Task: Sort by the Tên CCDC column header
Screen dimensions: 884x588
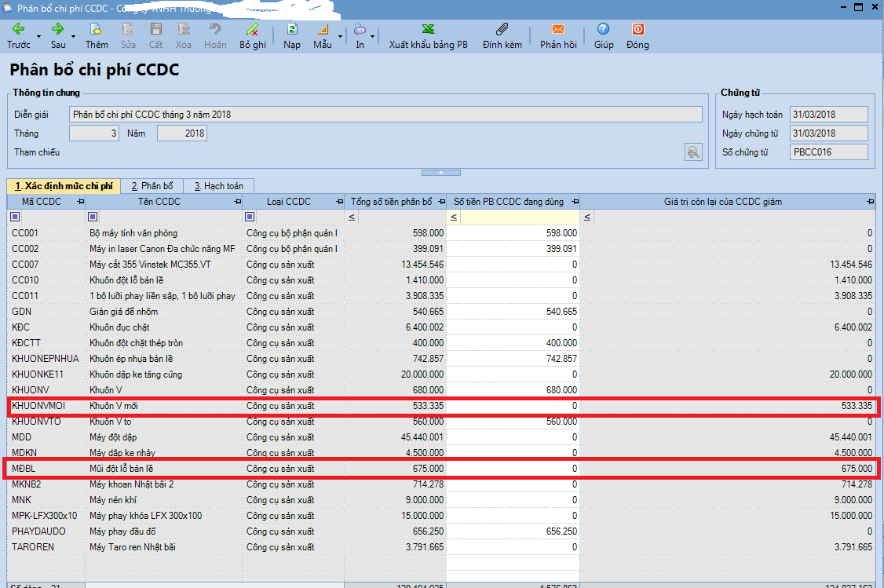Action: click(x=159, y=202)
